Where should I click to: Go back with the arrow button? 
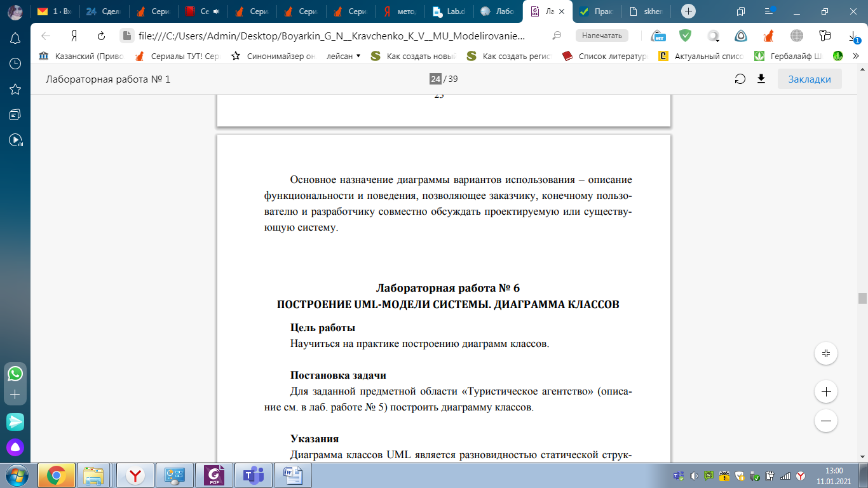46,36
